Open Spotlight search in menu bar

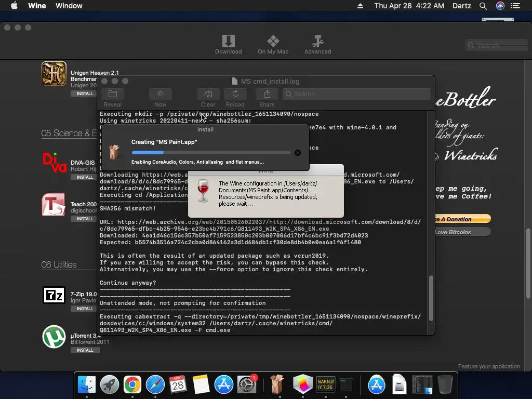[x=483, y=6]
